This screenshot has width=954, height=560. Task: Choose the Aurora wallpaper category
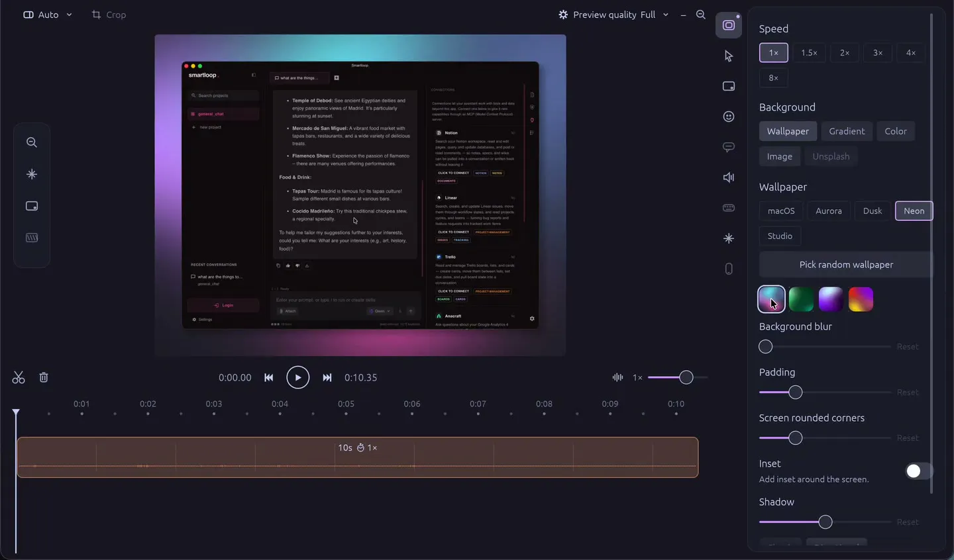click(x=829, y=210)
